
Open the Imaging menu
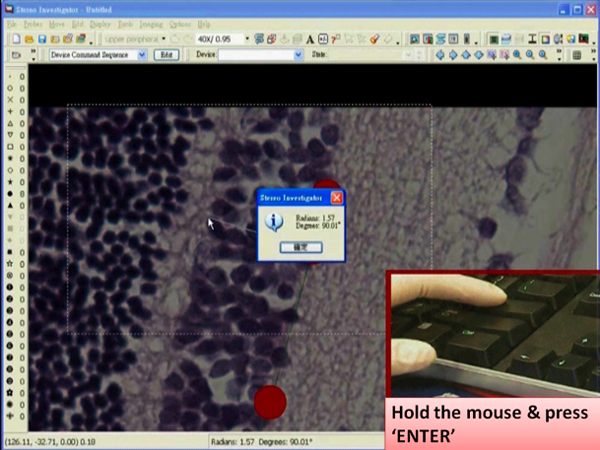pos(152,23)
